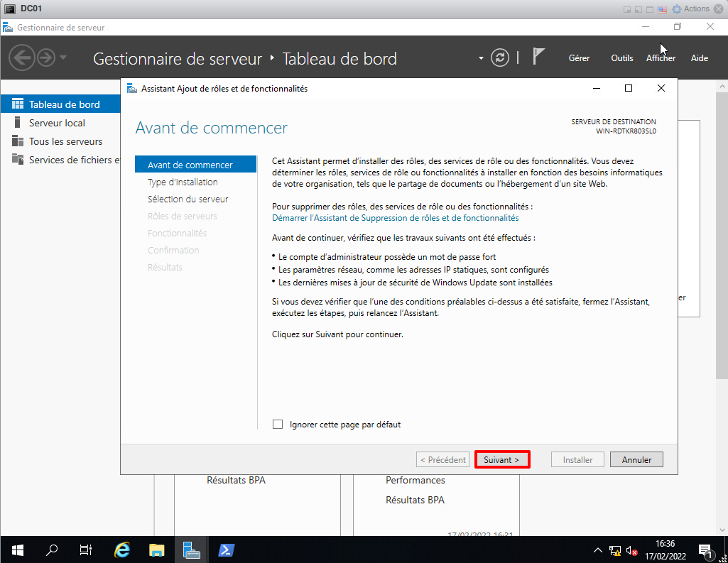Open Task View from the taskbar
Viewport: 728px width, 563px height.
86,550
